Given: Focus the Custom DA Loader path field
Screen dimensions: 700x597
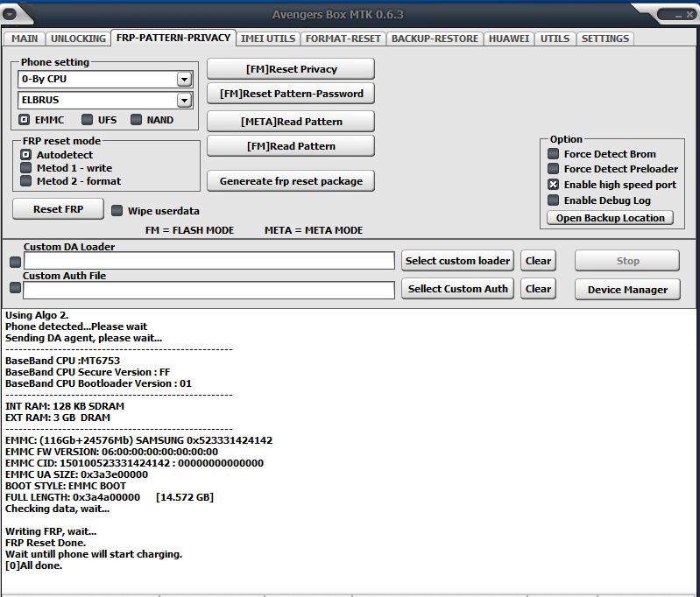Looking at the screenshot, I should click(x=209, y=261).
